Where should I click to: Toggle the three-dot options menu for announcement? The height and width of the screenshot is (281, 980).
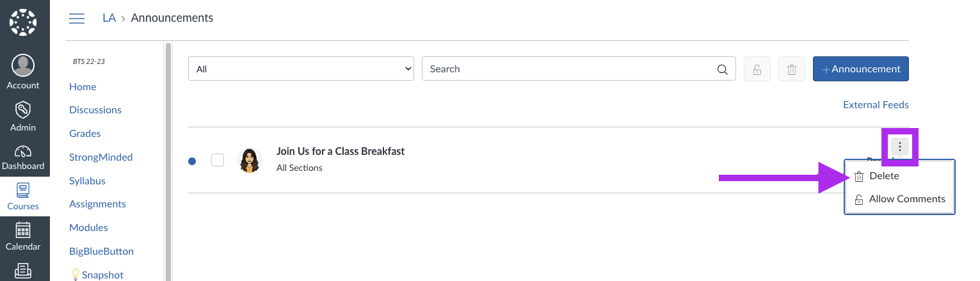900,147
